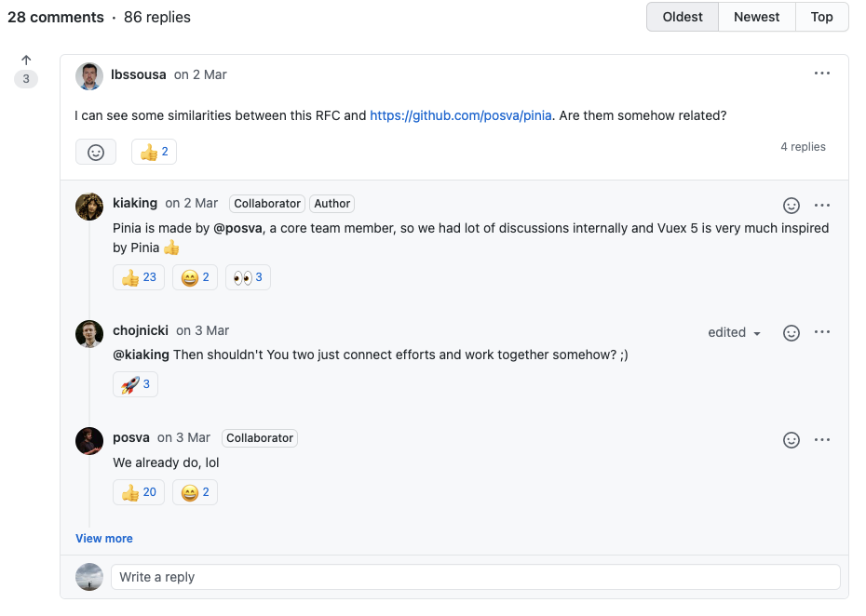Image resolution: width=866 pixels, height=616 pixels.
Task: Sort comments by Top
Action: click(821, 17)
